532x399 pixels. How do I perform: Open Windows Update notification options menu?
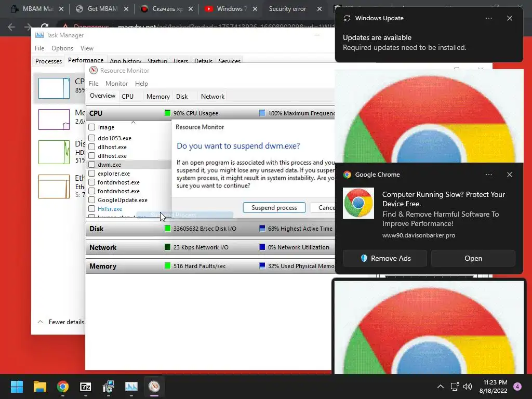pos(489,18)
